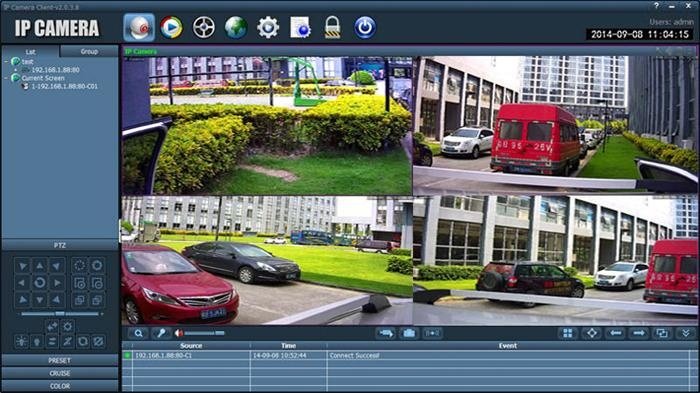Click the right zoom overlapping-squares PTZ icon
This screenshot has width=700, height=393.
tap(97, 300)
